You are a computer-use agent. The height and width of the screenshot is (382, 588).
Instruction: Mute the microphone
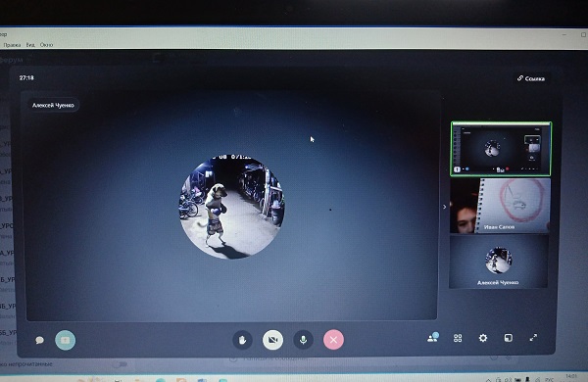coord(303,340)
